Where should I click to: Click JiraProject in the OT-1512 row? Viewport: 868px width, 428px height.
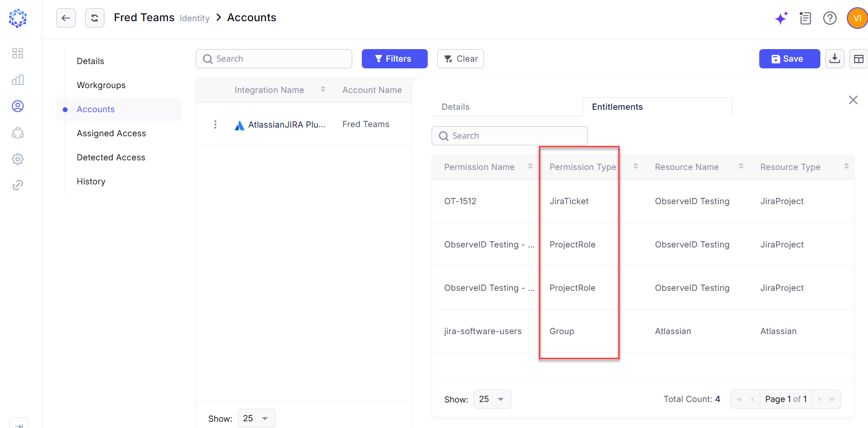point(782,201)
